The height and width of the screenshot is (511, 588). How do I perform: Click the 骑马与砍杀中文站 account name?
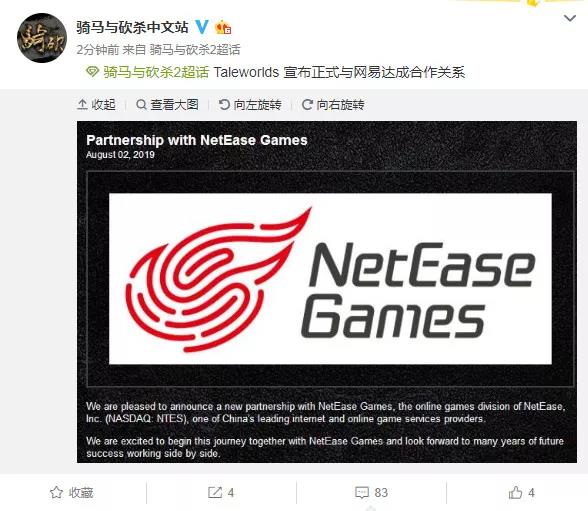[x=132, y=27]
